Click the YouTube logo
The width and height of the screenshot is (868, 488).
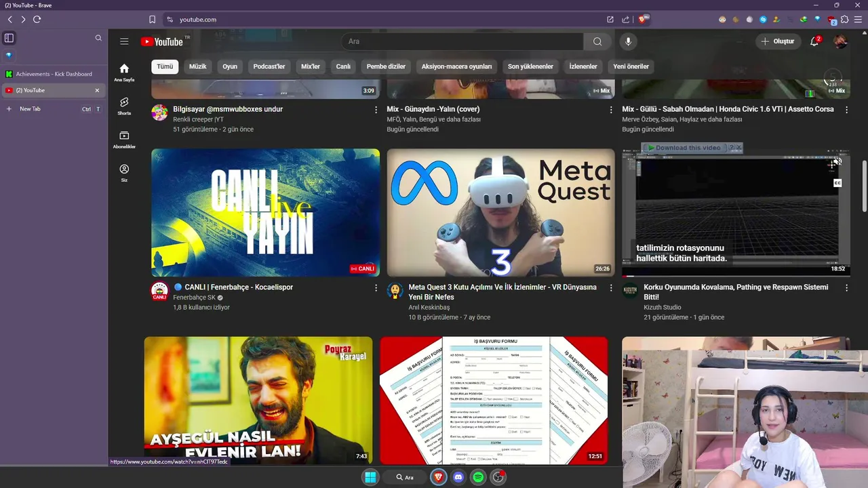(x=162, y=41)
